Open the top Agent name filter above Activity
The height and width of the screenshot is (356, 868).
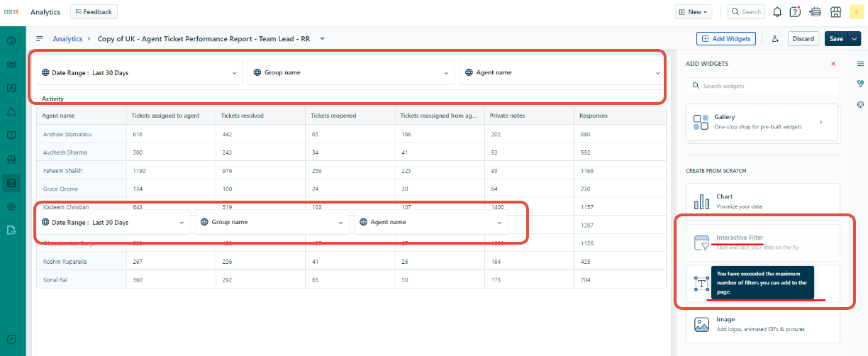point(562,72)
